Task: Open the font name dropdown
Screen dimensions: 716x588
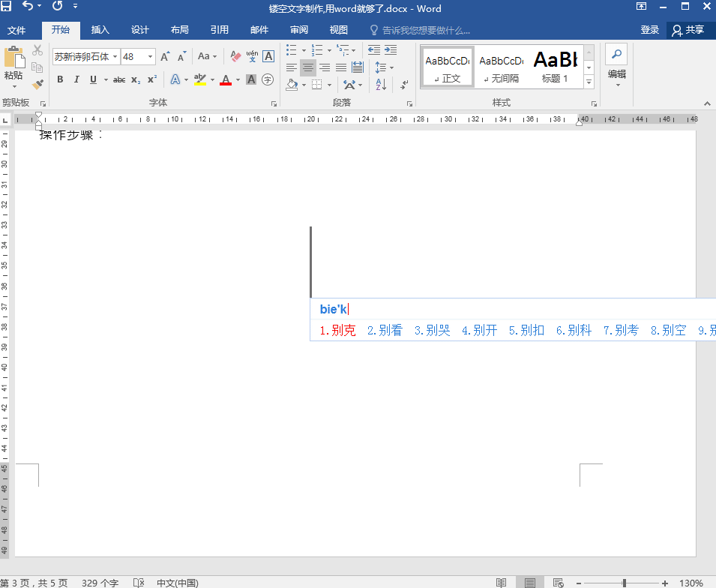Action: 115,57
